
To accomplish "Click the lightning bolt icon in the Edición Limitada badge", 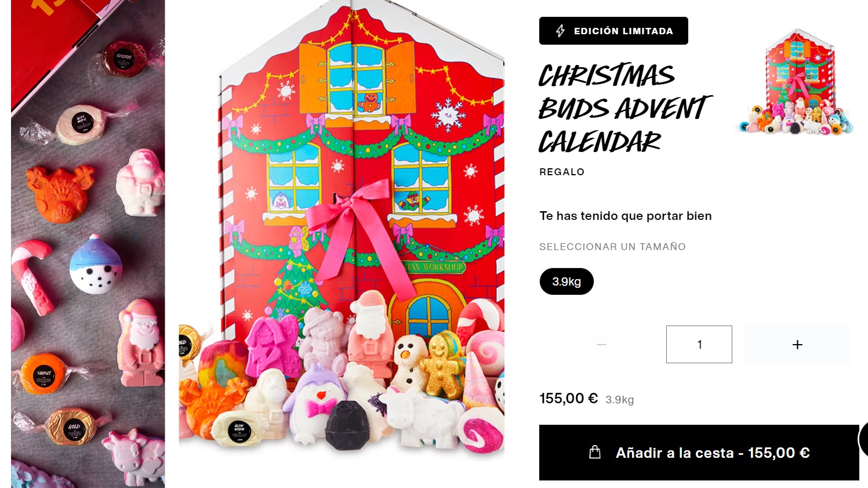I will [x=560, y=31].
